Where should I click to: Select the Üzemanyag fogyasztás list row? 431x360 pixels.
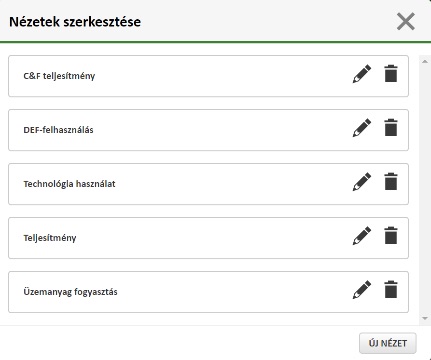208,292
